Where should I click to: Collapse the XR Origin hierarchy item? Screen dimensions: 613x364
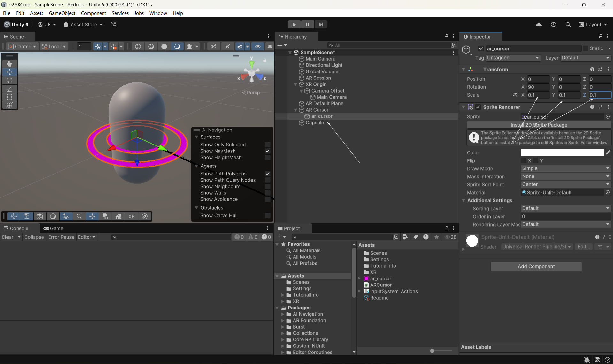coord(295,85)
